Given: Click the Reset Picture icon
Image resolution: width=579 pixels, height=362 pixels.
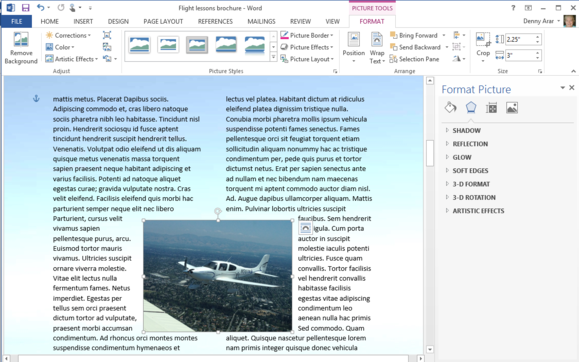Looking at the screenshot, I should click(x=110, y=59).
